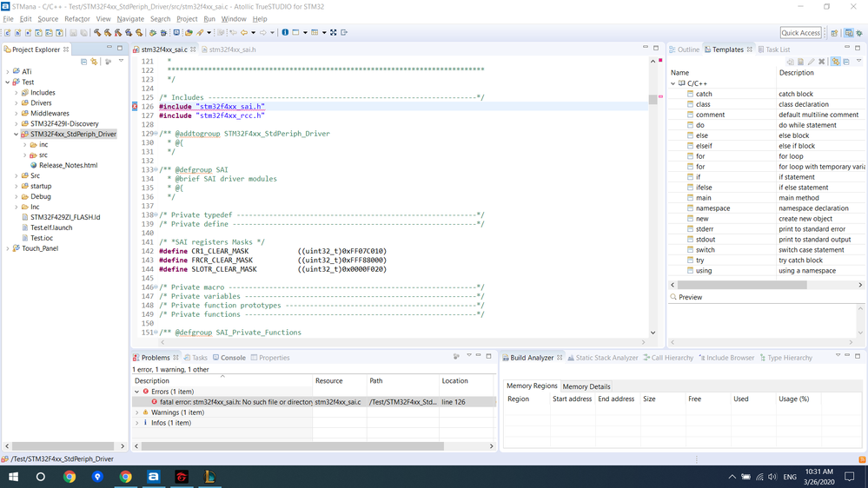Open the Cortana search circle

(x=41, y=477)
